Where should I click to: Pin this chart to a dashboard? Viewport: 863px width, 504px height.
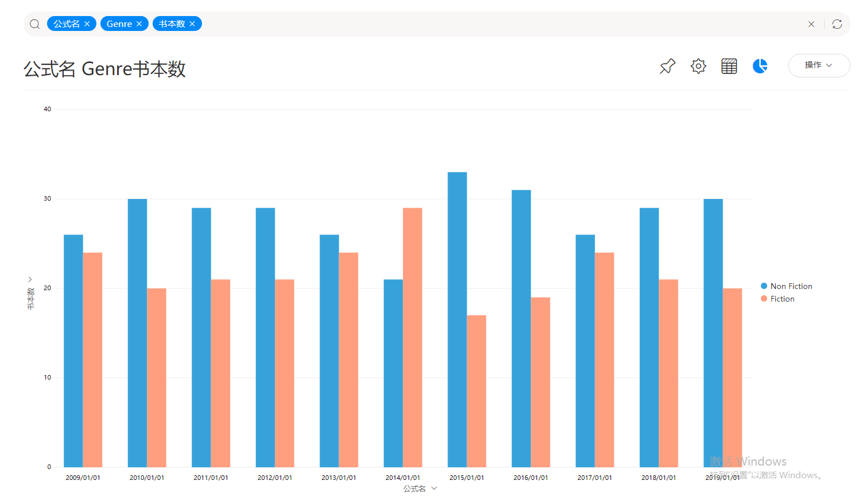coord(667,67)
